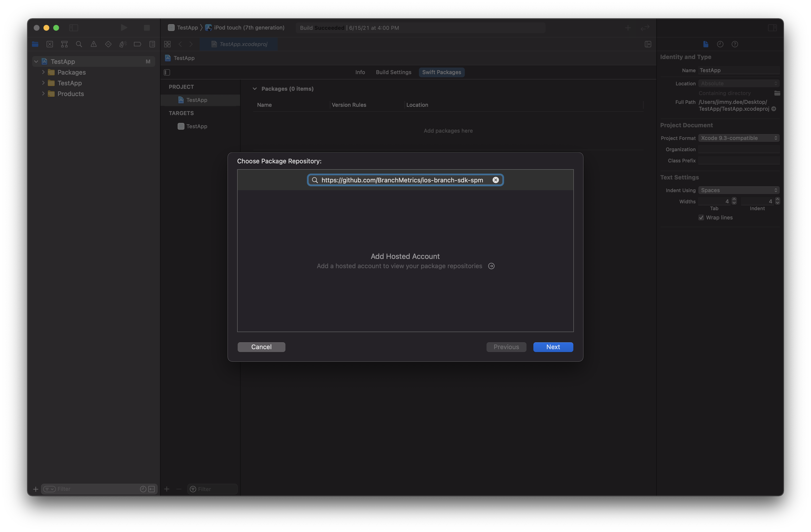Open the Project Format dropdown

pyautogui.click(x=739, y=138)
